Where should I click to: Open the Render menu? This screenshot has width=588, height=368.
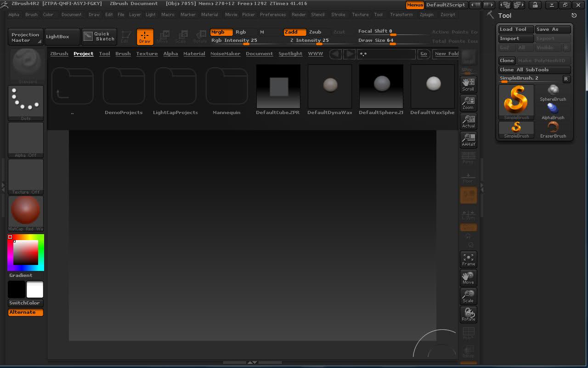299,15
